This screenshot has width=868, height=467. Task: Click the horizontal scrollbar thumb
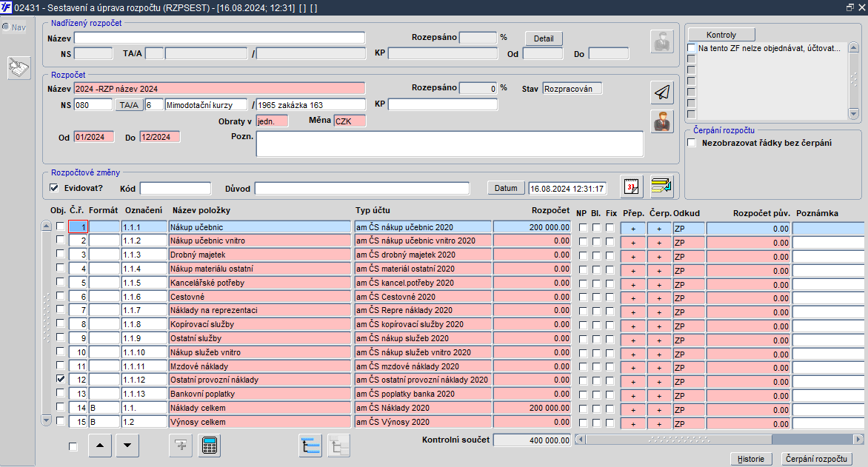point(678,440)
